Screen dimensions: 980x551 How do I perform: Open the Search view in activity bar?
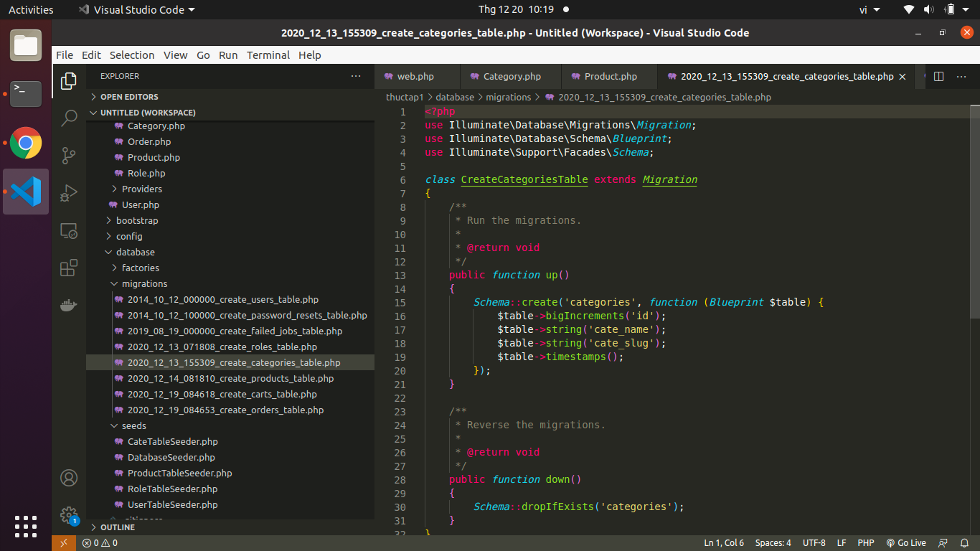(x=69, y=118)
